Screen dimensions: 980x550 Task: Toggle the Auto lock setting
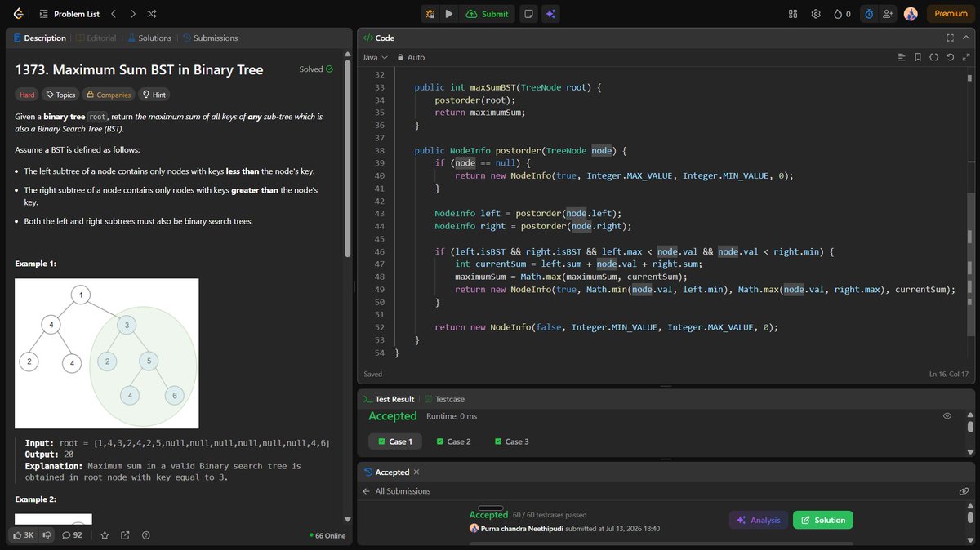(411, 57)
